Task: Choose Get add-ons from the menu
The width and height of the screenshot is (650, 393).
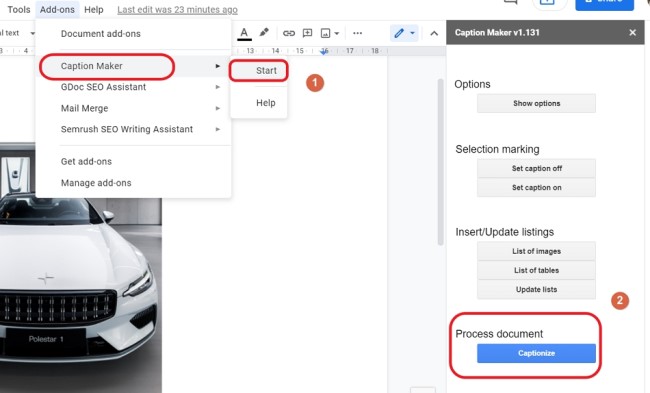Action: (x=133, y=162)
